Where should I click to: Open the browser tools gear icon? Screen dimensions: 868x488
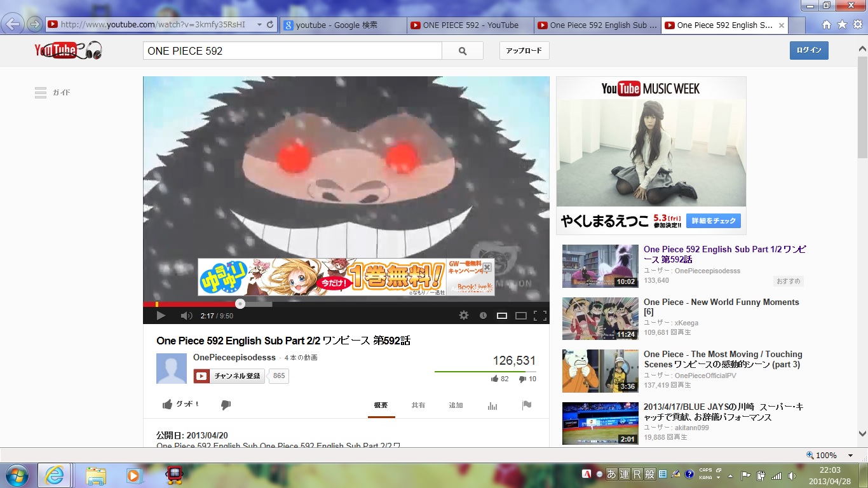click(857, 25)
